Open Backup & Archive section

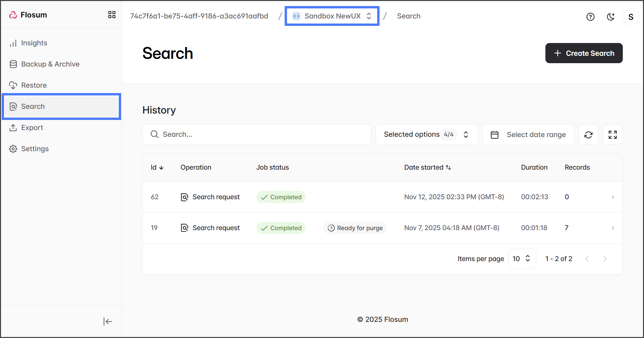[x=50, y=64]
